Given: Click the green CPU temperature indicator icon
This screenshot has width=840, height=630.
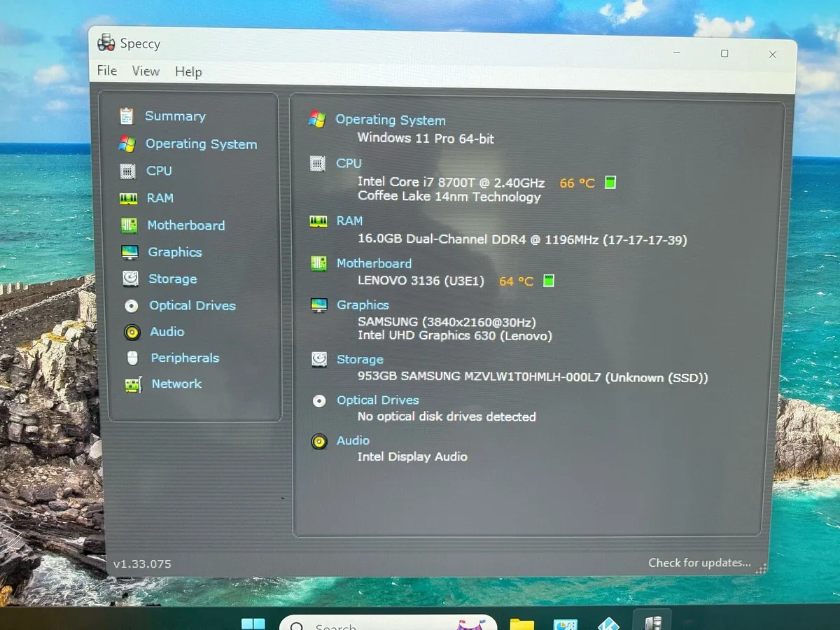Looking at the screenshot, I should click(610, 183).
